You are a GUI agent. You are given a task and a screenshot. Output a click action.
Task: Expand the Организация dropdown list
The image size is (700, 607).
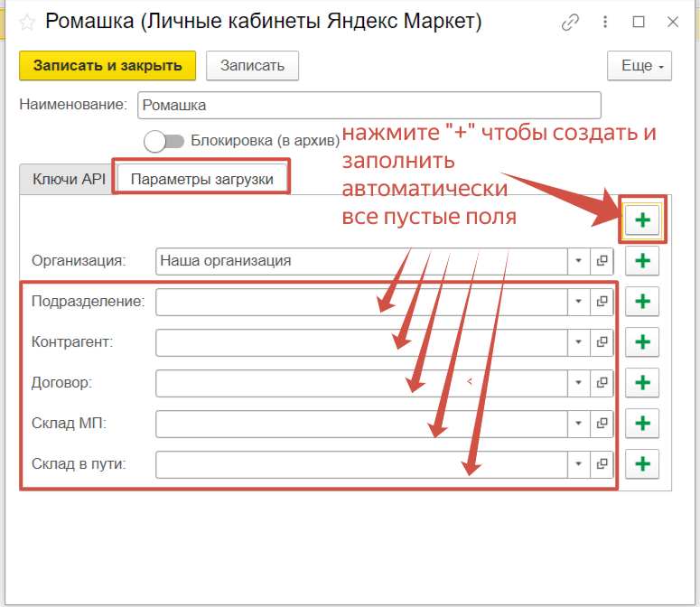tap(578, 261)
